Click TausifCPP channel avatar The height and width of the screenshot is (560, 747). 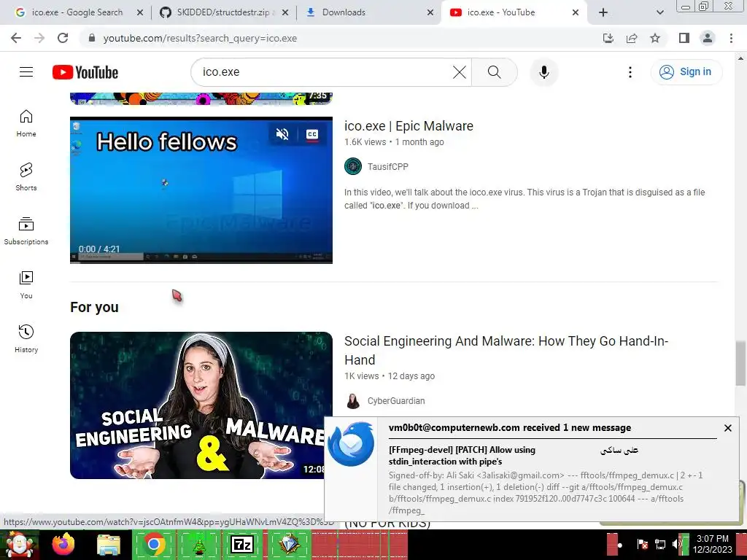pyautogui.click(x=353, y=167)
